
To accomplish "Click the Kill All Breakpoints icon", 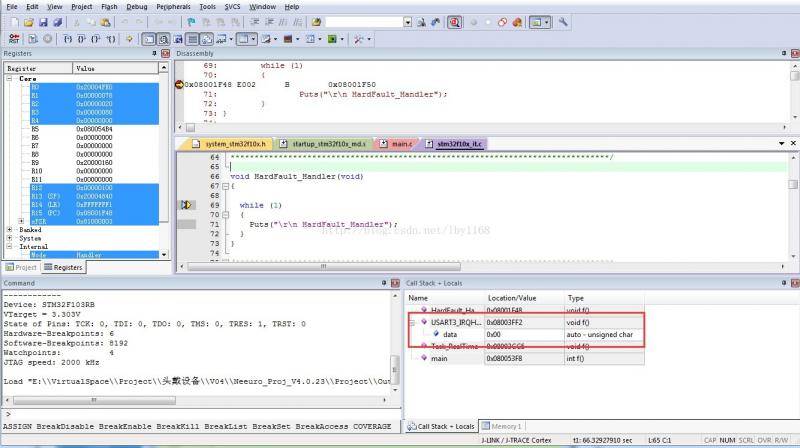I will coord(516,22).
